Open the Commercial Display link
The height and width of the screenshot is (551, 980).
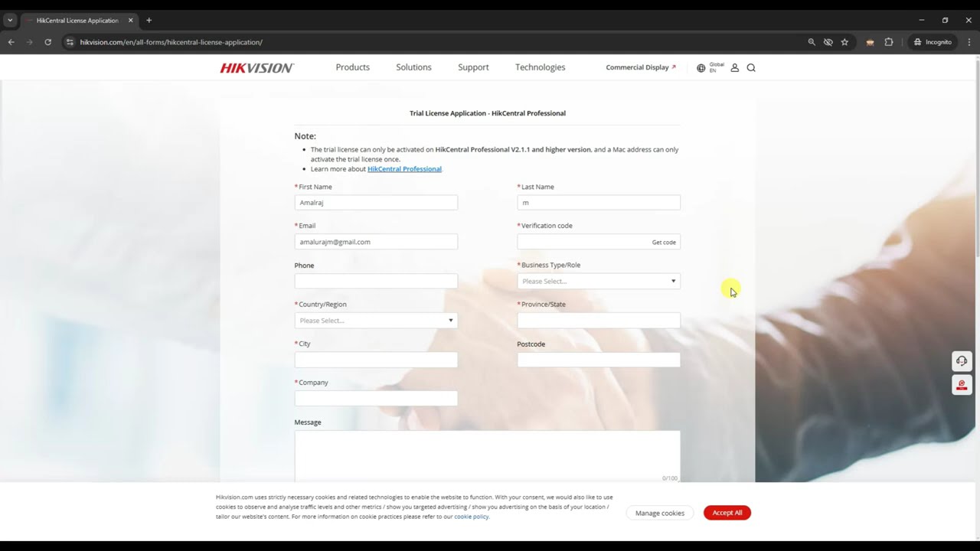click(x=641, y=67)
